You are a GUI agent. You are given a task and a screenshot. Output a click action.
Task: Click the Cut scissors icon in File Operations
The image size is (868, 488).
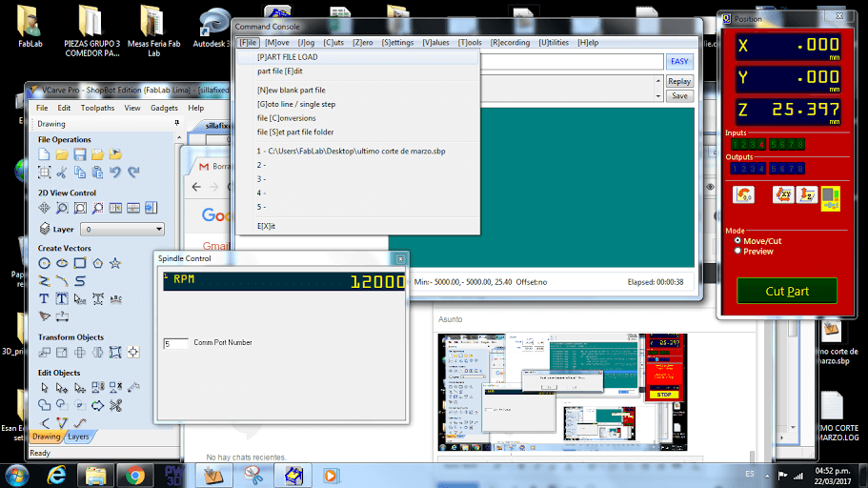pyautogui.click(x=62, y=173)
